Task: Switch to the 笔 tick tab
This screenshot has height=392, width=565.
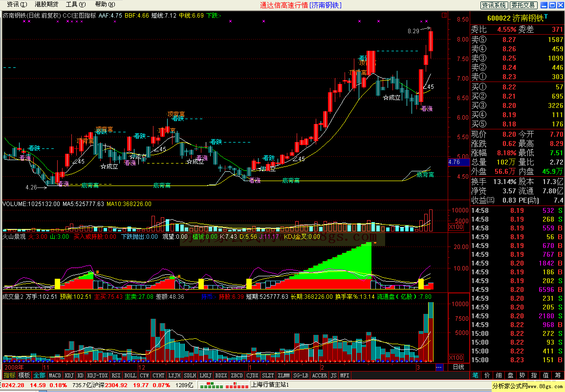Action: pos(476,375)
